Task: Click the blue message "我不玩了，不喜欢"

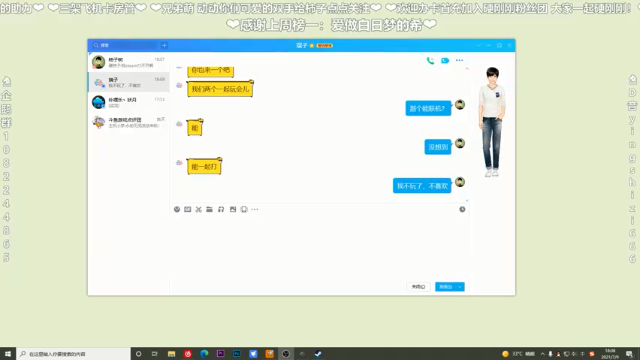Action: click(422, 186)
